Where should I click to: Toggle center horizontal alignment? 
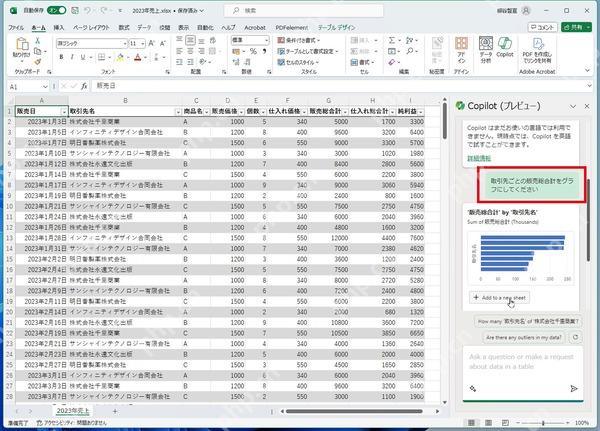click(190, 51)
